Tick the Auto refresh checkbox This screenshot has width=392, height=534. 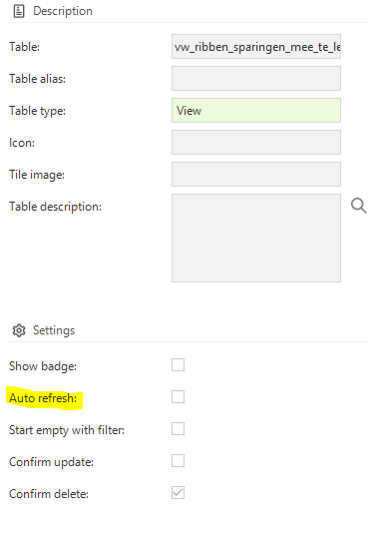[178, 396]
